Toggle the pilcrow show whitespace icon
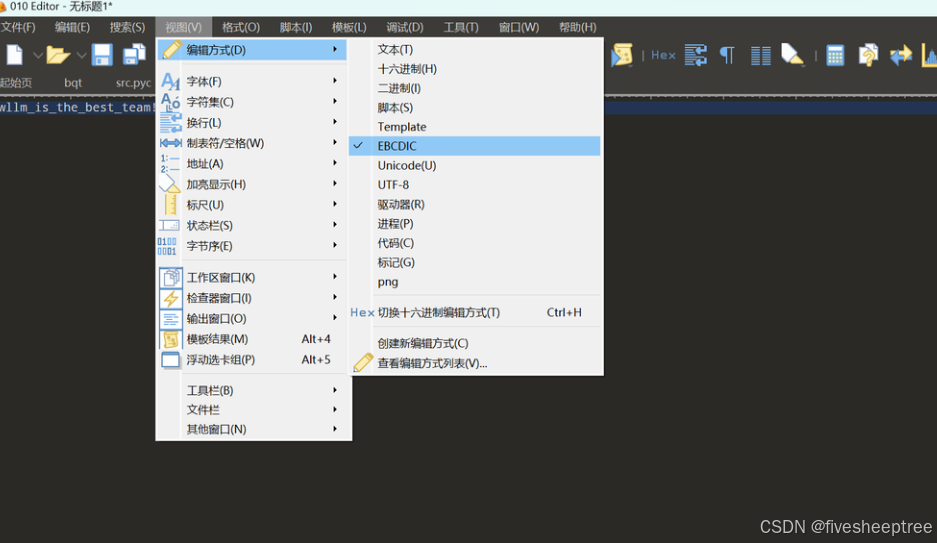The width and height of the screenshot is (937, 543). coord(727,55)
